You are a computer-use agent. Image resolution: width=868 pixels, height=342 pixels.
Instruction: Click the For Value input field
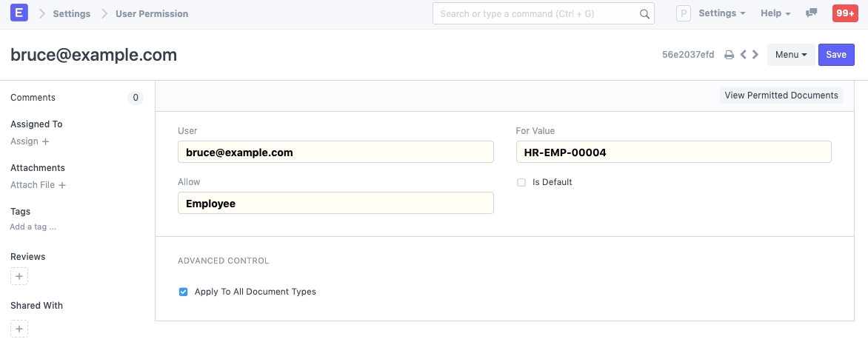(x=673, y=152)
